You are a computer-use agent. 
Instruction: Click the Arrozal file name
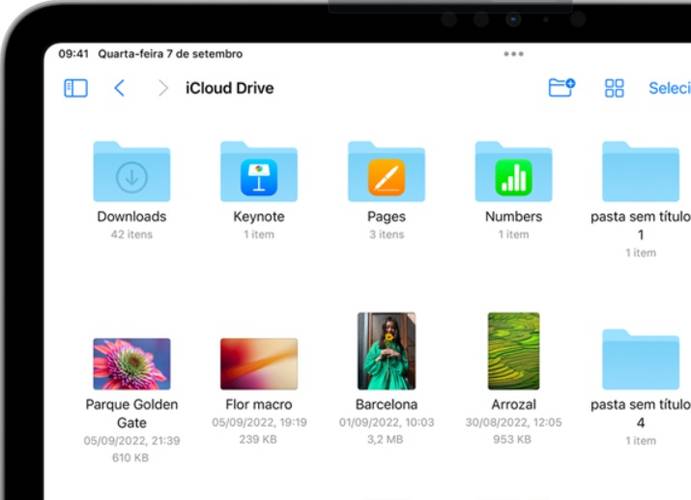point(514,404)
